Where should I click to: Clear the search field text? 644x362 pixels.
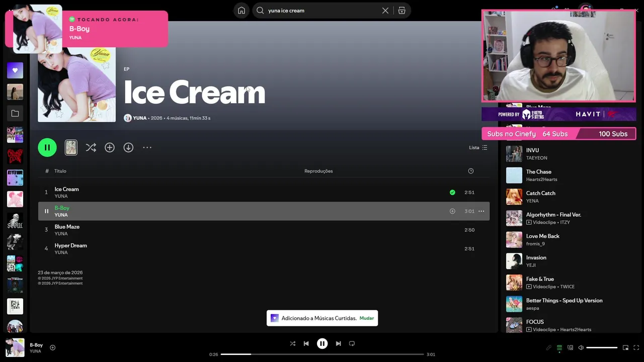(385, 11)
